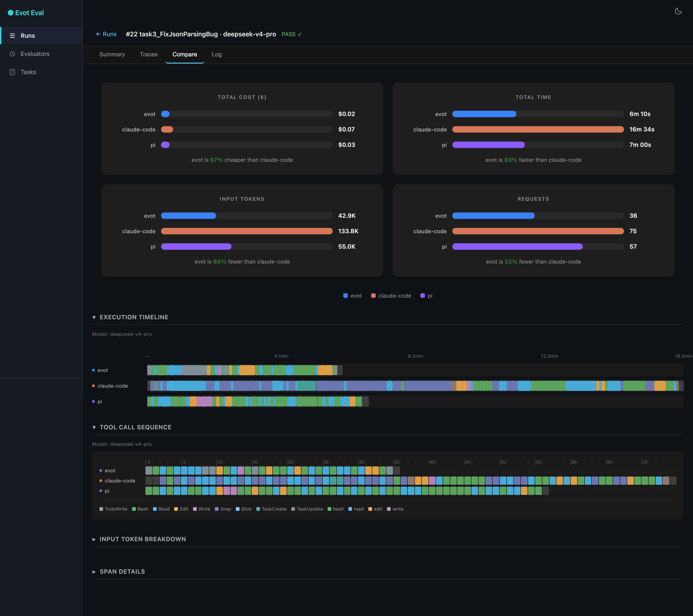The image size is (693, 616).
Task: Click the lowercase write legend swatch
Action: coord(389,509)
